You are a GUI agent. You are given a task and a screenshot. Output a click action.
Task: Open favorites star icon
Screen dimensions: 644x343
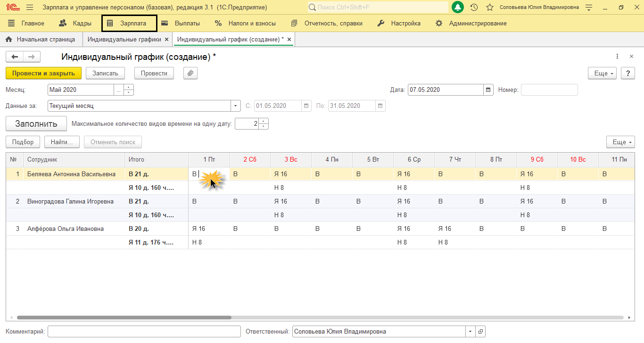pyautogui.click(x=489, y=8)
